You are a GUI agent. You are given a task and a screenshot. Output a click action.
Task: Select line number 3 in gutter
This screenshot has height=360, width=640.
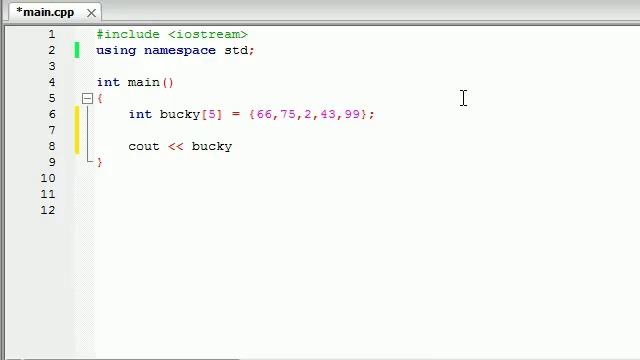point(52,66)
